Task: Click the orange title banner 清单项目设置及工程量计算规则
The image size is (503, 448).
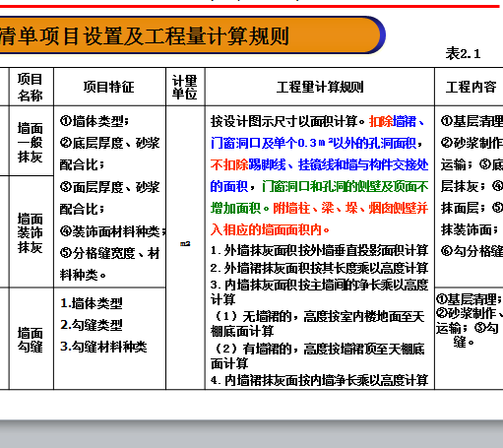Action: coord(192,35)
